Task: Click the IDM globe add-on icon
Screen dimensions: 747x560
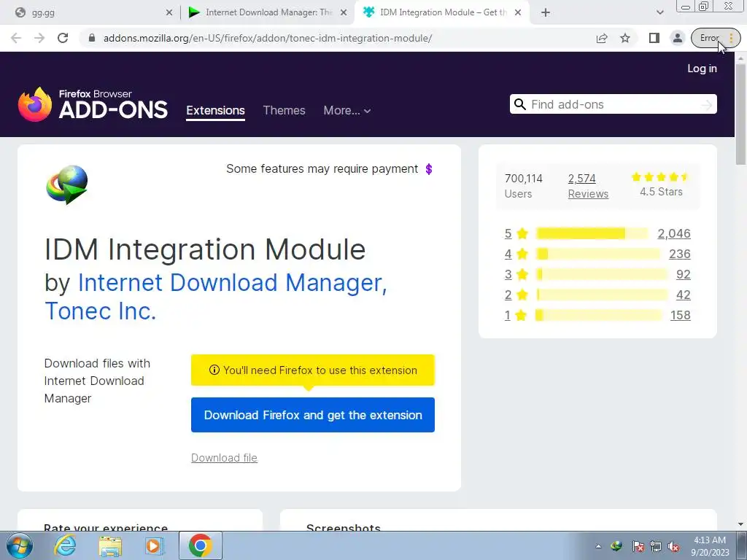Action: [67, 184]
